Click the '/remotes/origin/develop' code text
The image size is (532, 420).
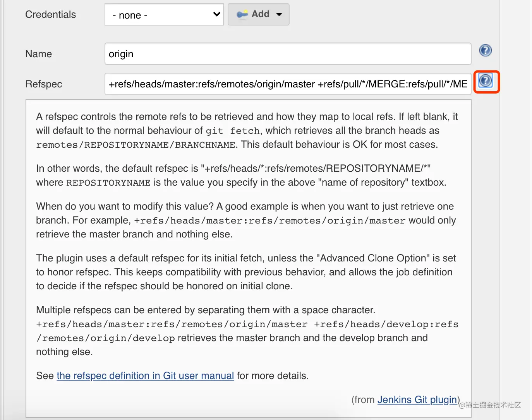click(106, 338)
